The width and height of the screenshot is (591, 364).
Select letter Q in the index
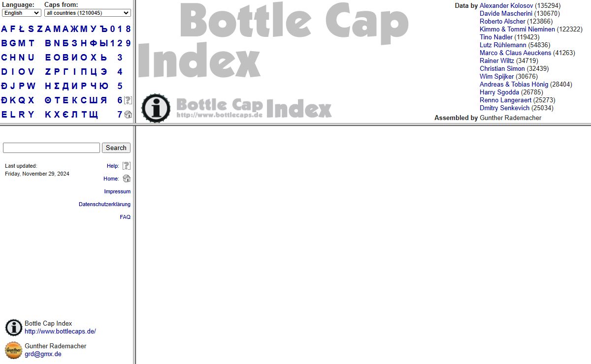click(x=22, y=100)
